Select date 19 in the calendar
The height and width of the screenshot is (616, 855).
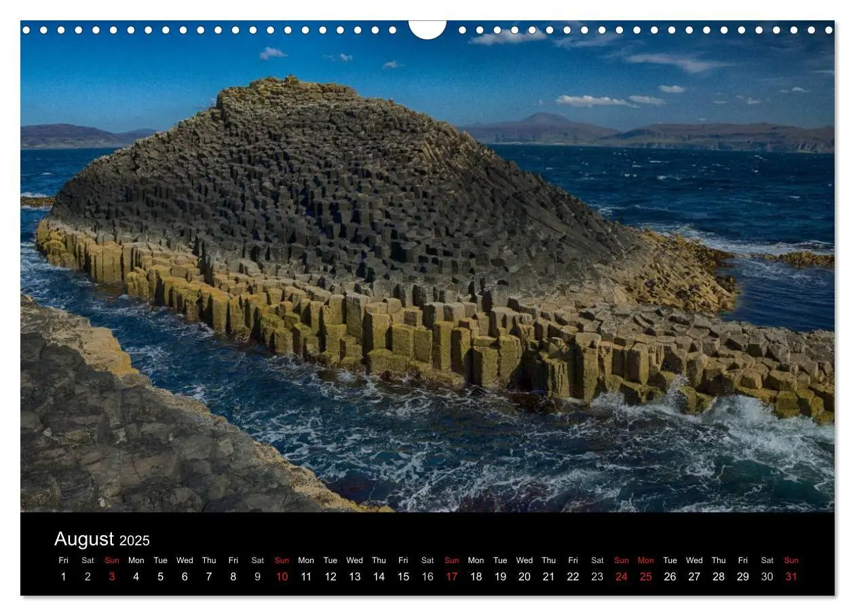(x=500, y=577)
